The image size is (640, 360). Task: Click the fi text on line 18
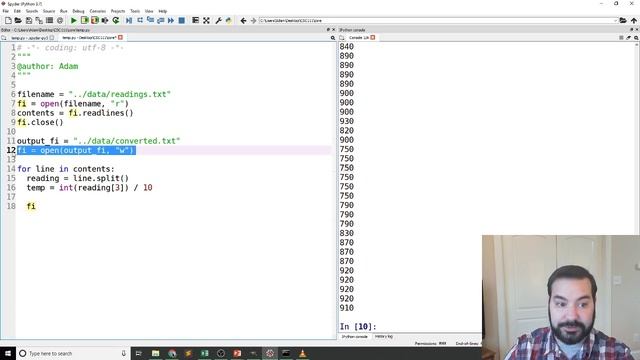(x=31, y=206)
